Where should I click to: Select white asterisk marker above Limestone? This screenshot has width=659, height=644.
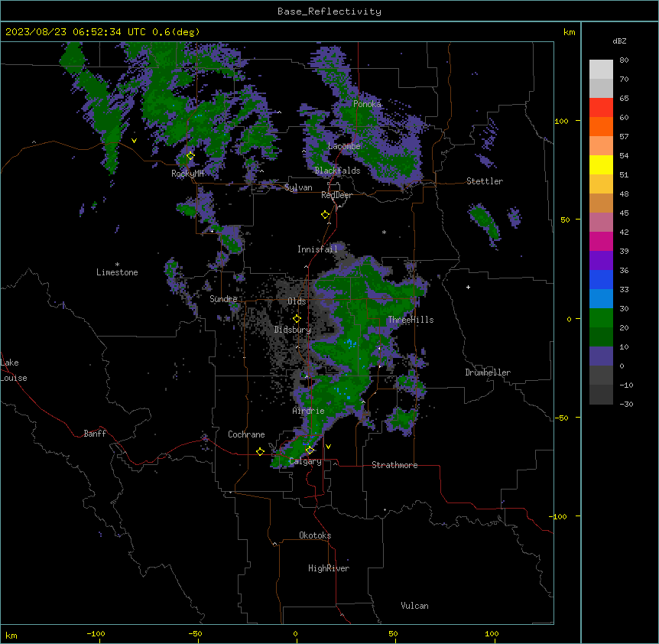click(x=117, y=265)
